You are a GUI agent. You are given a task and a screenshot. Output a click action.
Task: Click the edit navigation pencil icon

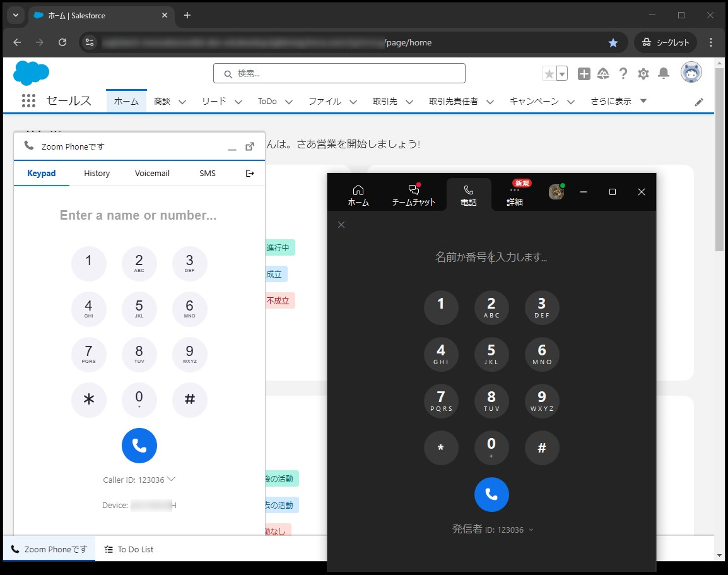699,102
